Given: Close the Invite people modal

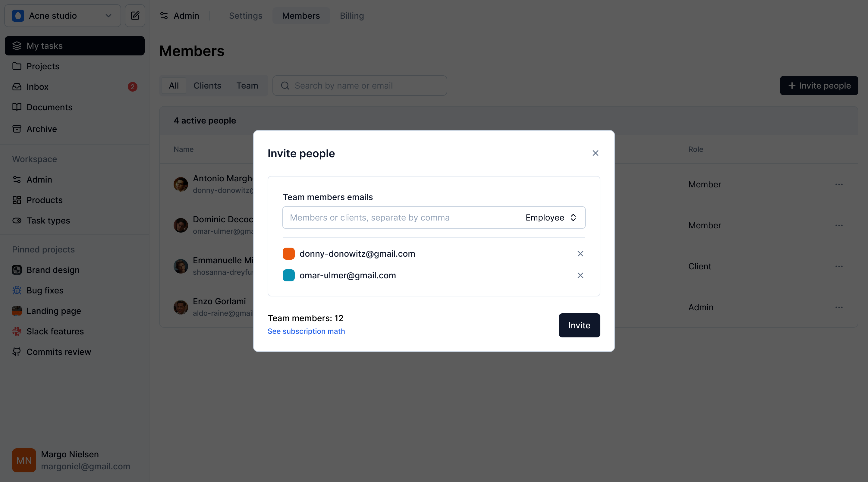Looking at the screenshot, I should (x=596, y=153).
